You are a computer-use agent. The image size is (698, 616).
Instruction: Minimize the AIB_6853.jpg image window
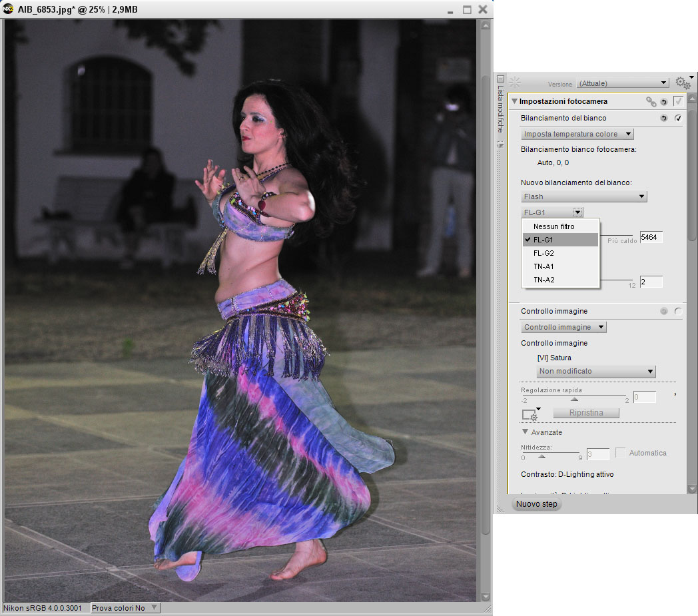coord(450,11)
